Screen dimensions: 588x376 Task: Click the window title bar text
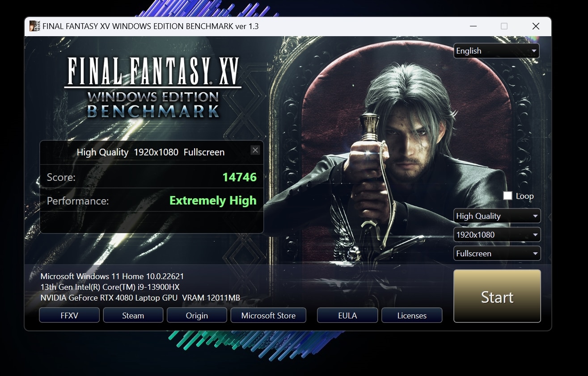[x=150, y=26]
